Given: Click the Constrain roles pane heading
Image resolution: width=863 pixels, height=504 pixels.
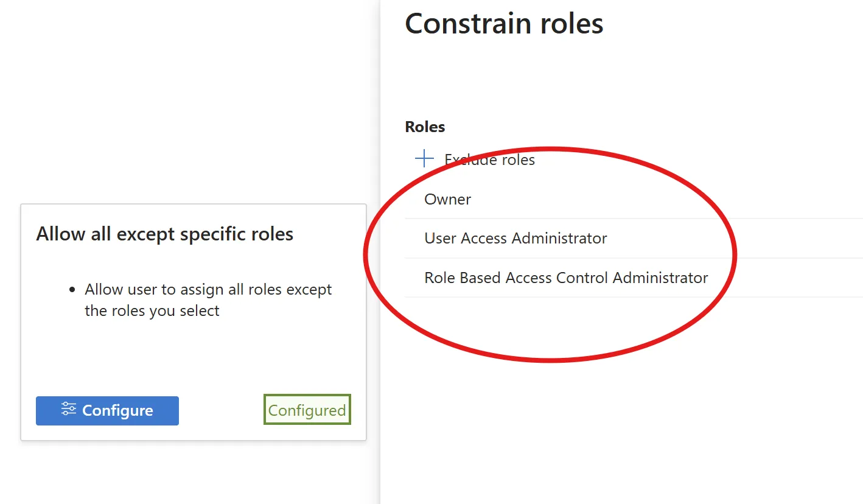Looking at the screenshot, I should [x=504, y=23].
